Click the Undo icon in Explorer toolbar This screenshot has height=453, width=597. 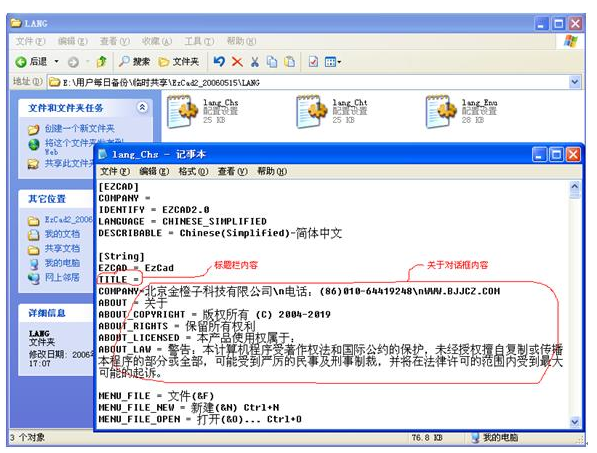[x=219, y=61]
